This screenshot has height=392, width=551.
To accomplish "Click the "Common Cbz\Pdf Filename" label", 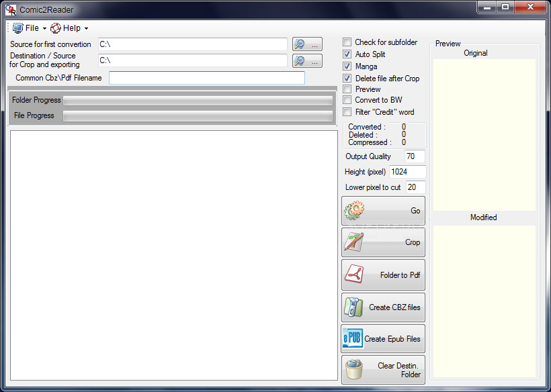I will tap(58, 78).
